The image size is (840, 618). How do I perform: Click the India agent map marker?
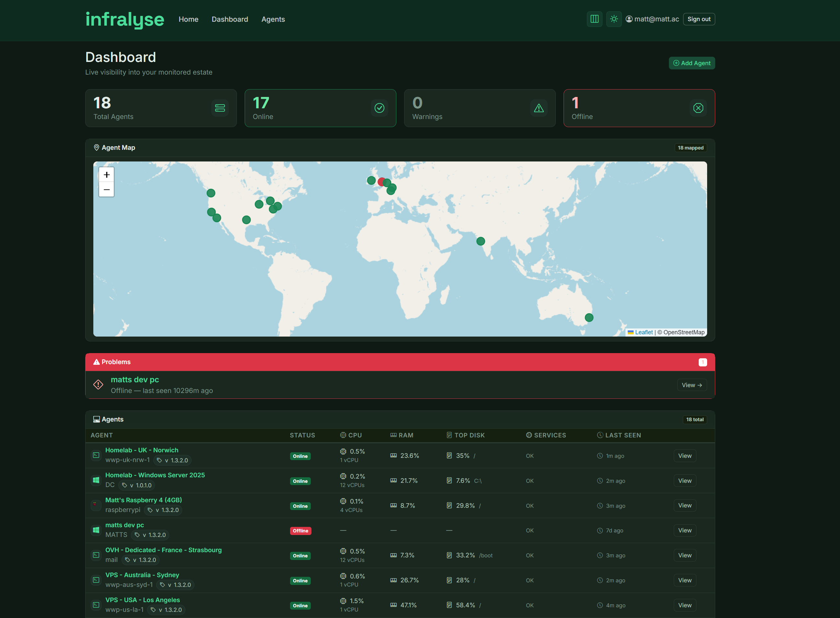tap(480, 241)
